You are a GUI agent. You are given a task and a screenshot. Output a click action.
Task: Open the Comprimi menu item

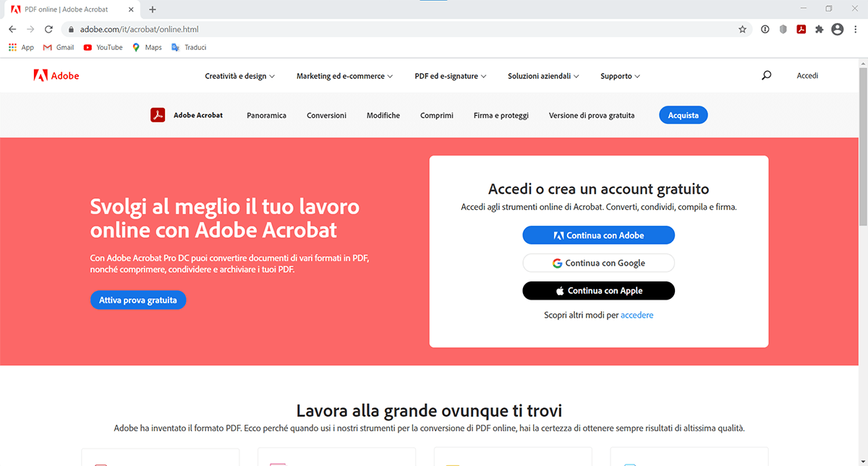tap(437, 115)
